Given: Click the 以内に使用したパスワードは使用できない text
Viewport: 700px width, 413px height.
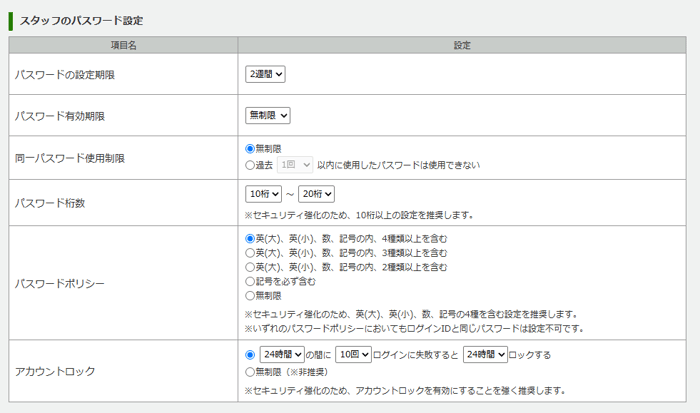Looking at the screenshot, I should 399,165.
